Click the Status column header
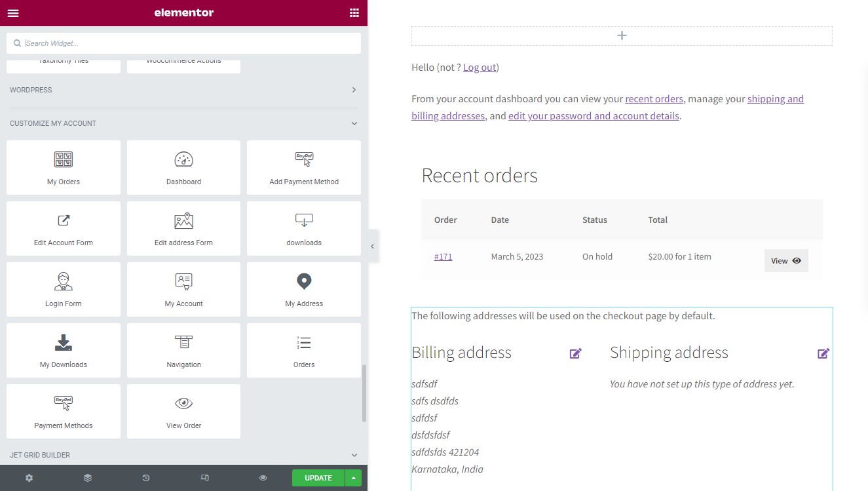868x491 pixels. point(595,220)
